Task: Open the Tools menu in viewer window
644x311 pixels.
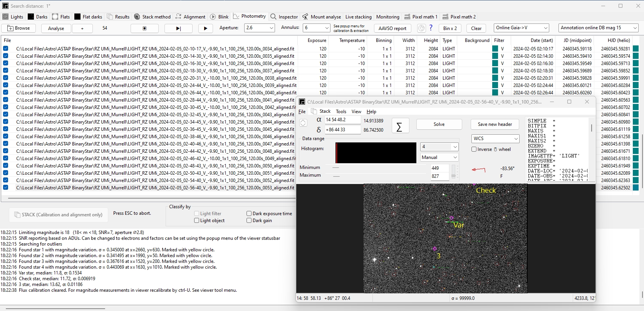Action: [x=341, y=112]
